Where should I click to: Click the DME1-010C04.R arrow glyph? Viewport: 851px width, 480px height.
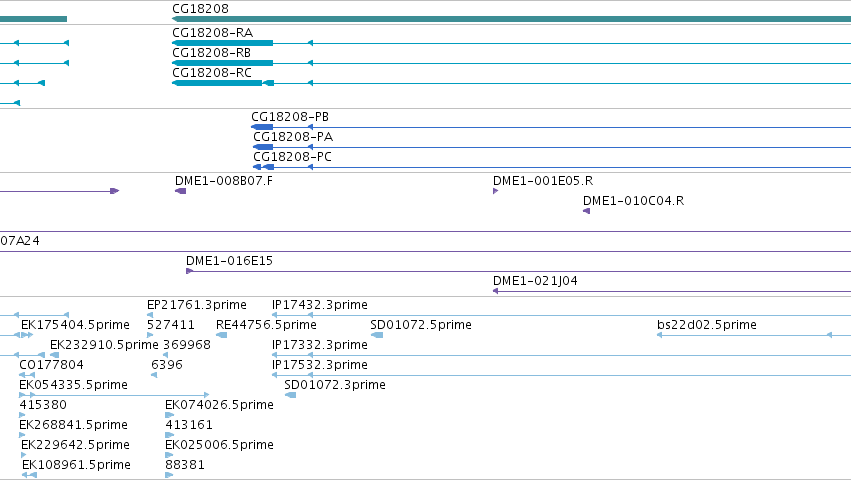coord(586,211)
